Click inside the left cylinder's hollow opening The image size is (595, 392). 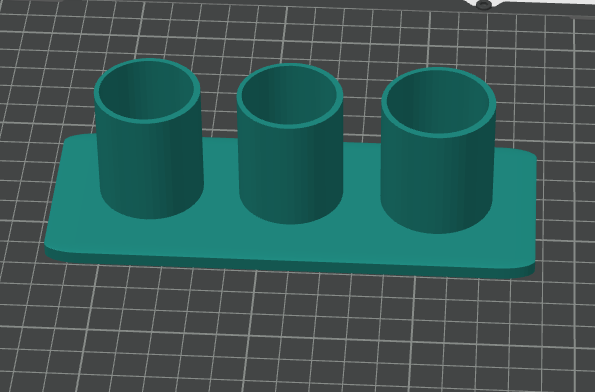[146, 91]
